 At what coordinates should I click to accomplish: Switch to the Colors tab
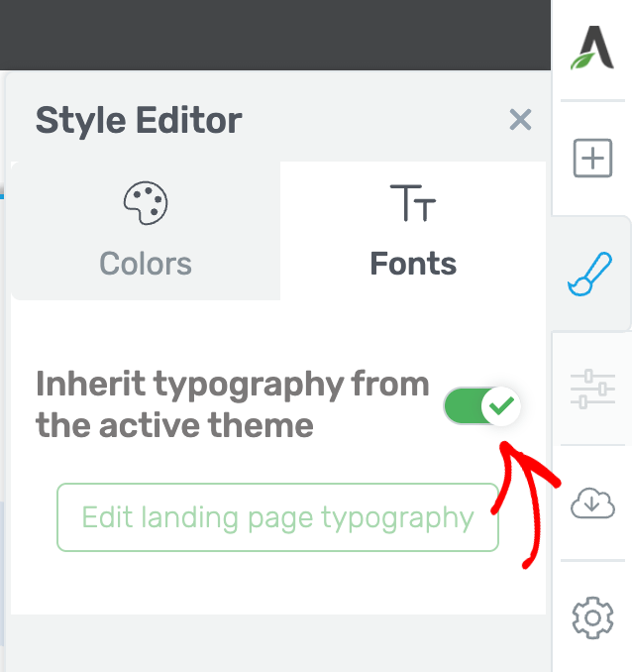[x=146, y=231]
